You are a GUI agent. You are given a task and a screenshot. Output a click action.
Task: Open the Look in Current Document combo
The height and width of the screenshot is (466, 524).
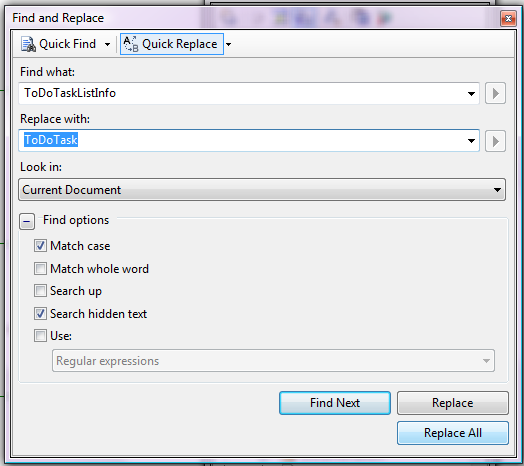[x=262, y=190]
